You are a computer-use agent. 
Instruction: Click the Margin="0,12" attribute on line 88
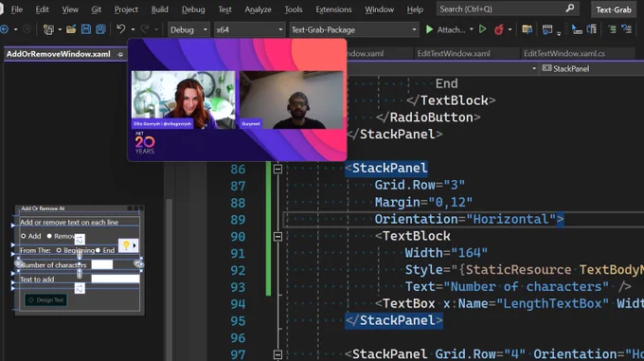pos(423,202)
